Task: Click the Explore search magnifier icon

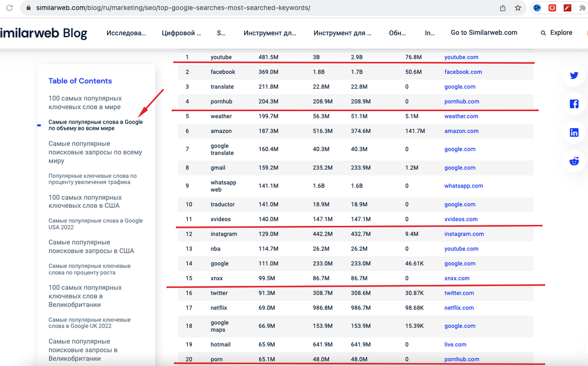Action: [x=543, y=33]
